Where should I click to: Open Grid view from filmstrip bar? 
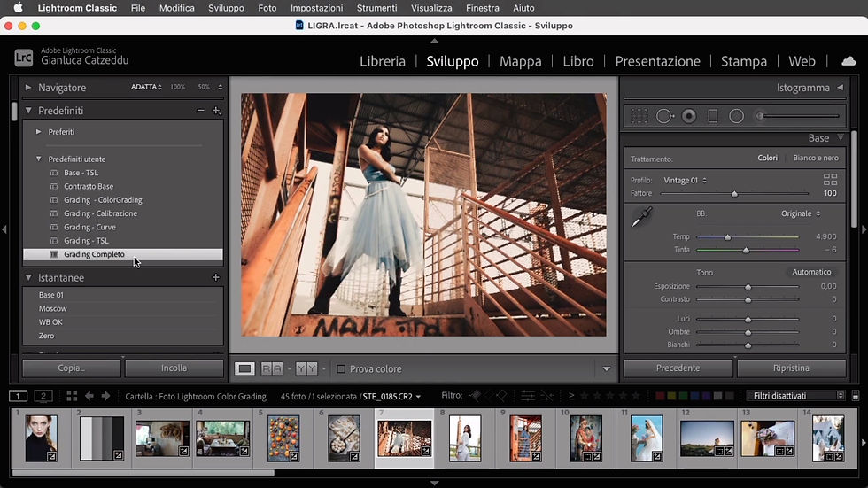click(x=72, y=396)
